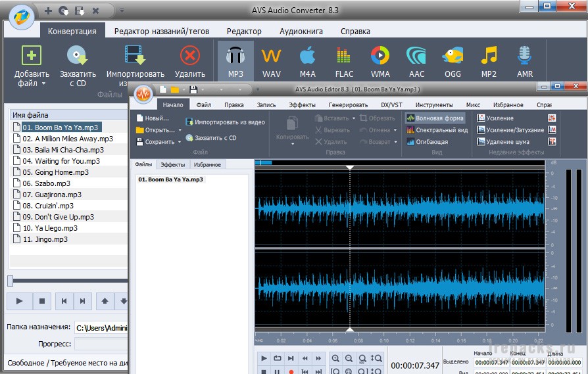Expand the Копировать dropdown arrow

[x=293, y=144]
